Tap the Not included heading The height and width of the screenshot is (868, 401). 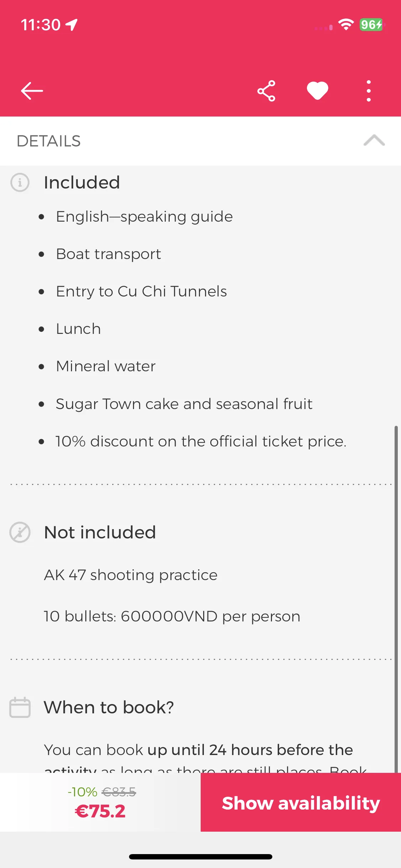[x=100, y=532]
